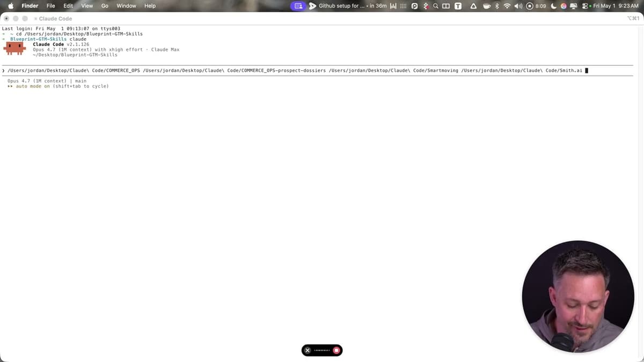Open the date and time Fri May 1 9:23 AM
The image size is (644, 362).
tap(616, 6)
